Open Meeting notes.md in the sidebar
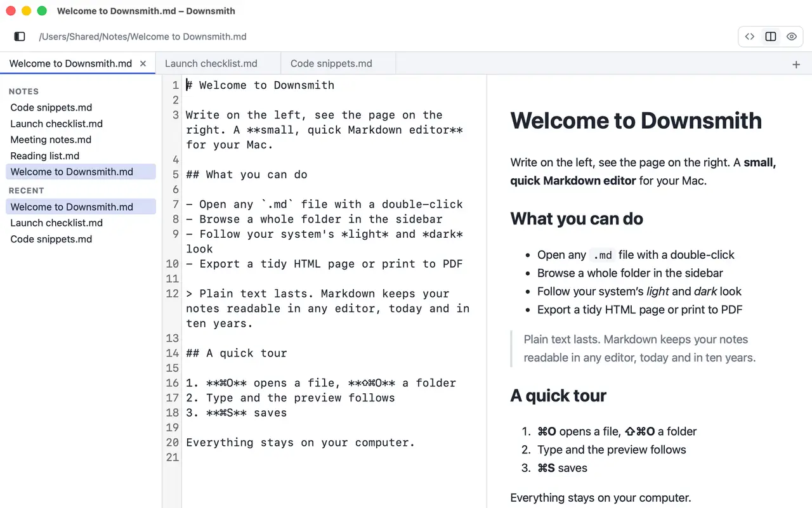The image size is (812, 508). [x=81, y=140]
